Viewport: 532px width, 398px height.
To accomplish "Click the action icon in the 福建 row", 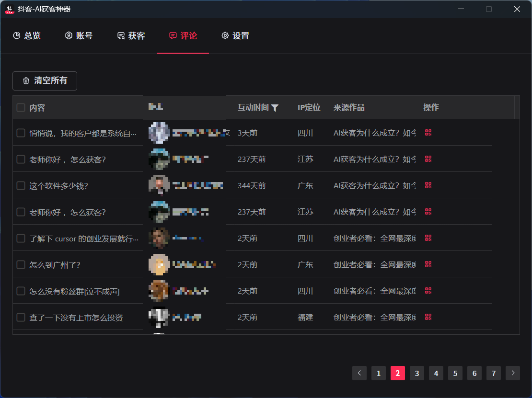I will 428,317.
